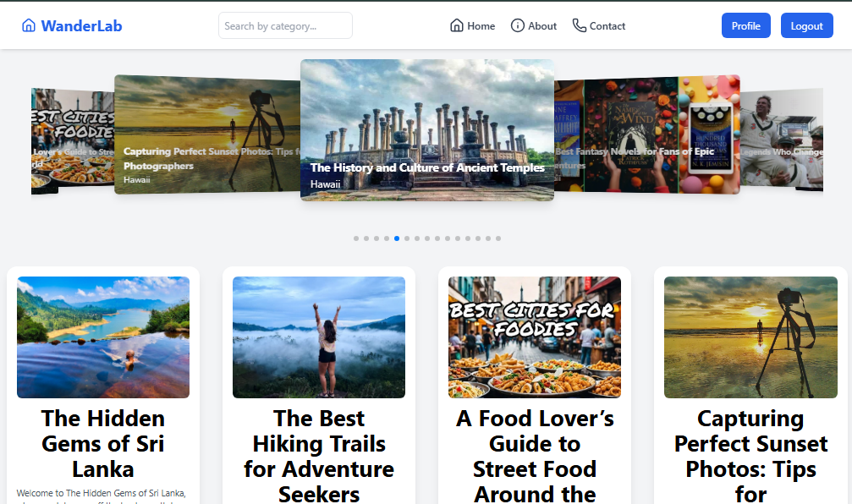Open the hiker in fog card image
This screenshot has height=504, width=852.
(x=319, y=337)
